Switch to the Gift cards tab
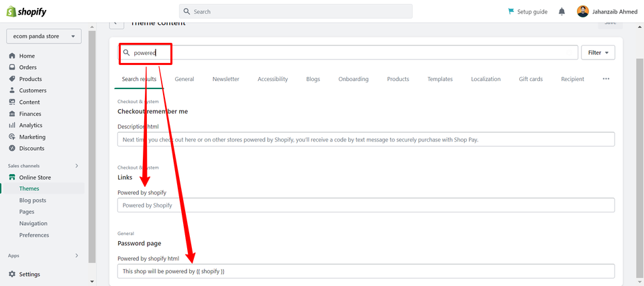644x286 pixels. tap(531, 79)
